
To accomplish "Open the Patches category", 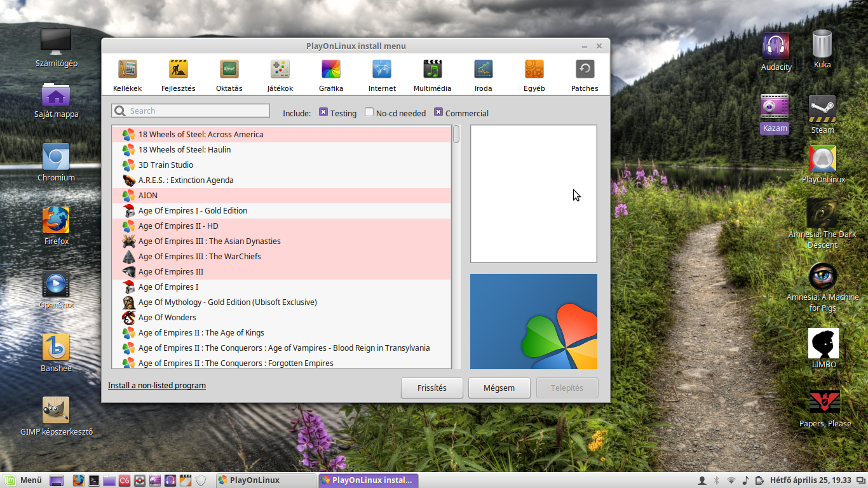I will click(x=585, y=76).
